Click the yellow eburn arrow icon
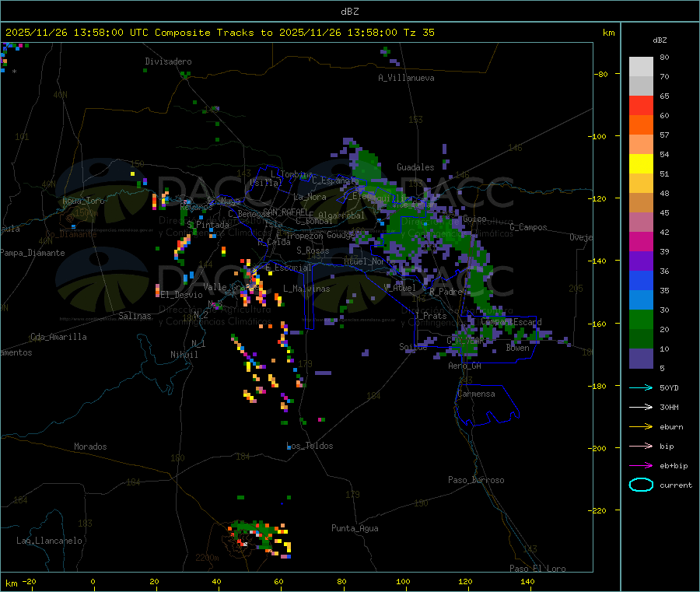This screenshot has width=700, height=592. 641,426
